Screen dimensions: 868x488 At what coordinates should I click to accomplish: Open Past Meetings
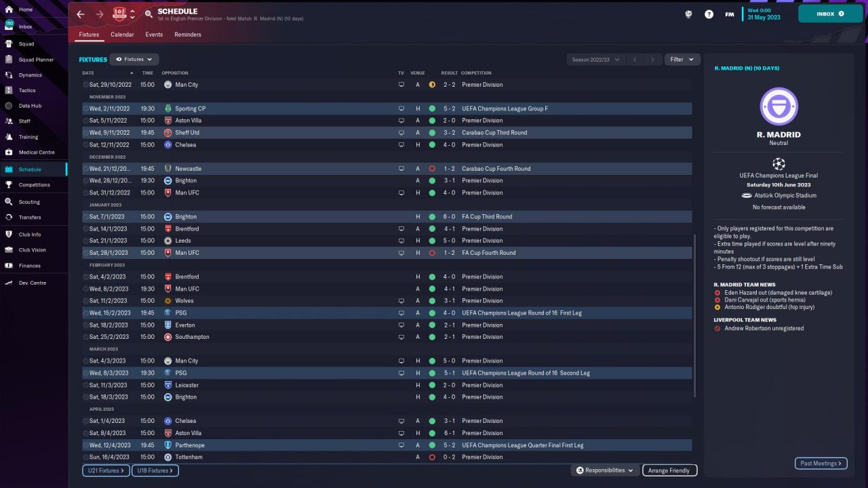click(x=821, y=464)
